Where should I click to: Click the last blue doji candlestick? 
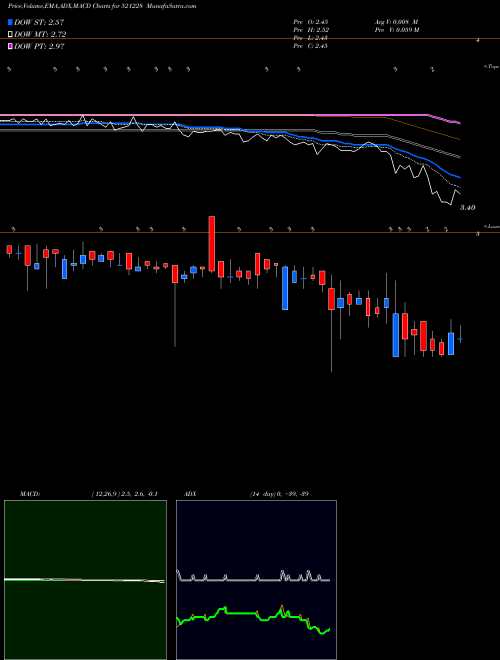point(460,339)
